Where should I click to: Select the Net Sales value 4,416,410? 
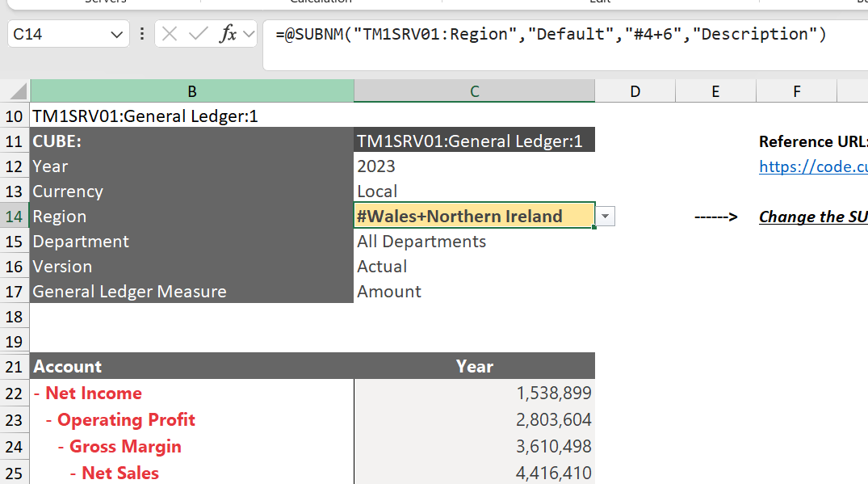pyautogui.click(x=475, y=473)
